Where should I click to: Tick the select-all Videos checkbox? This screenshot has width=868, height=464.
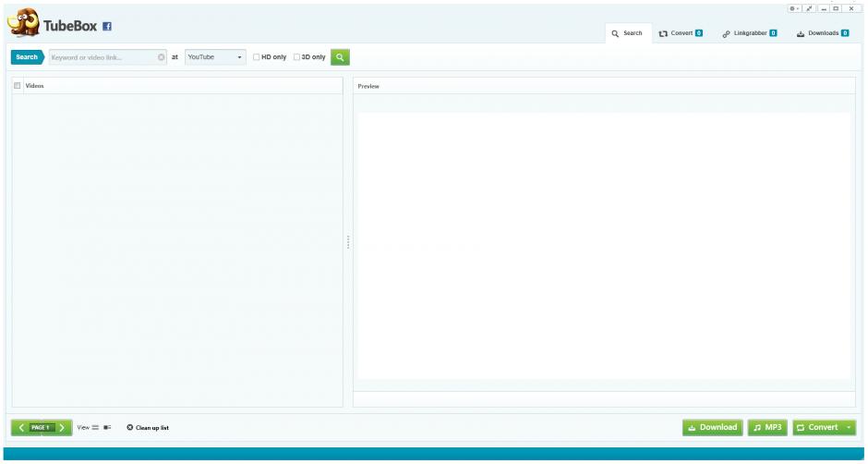coord(18,86)
